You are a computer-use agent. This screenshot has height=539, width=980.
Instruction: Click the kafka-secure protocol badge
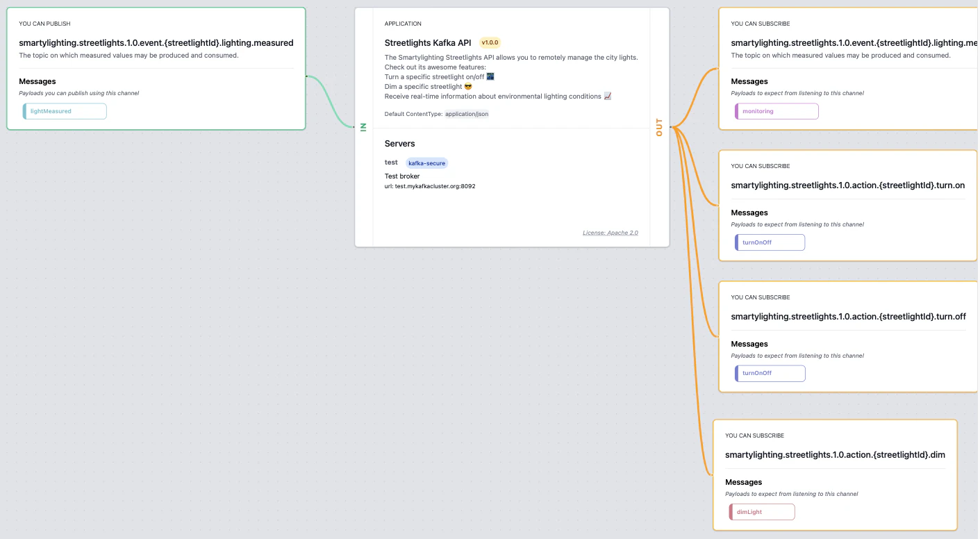pos(427,163)
